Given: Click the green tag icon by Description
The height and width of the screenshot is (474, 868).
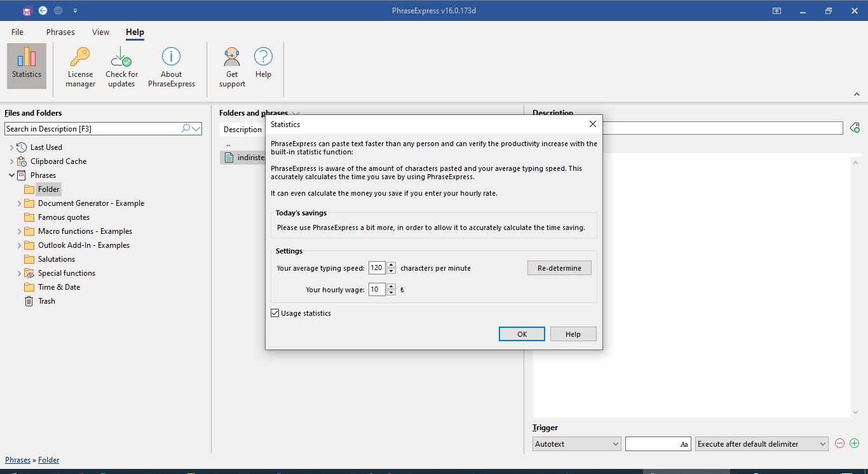Looking at the screenshot, I should pos(855,128).
